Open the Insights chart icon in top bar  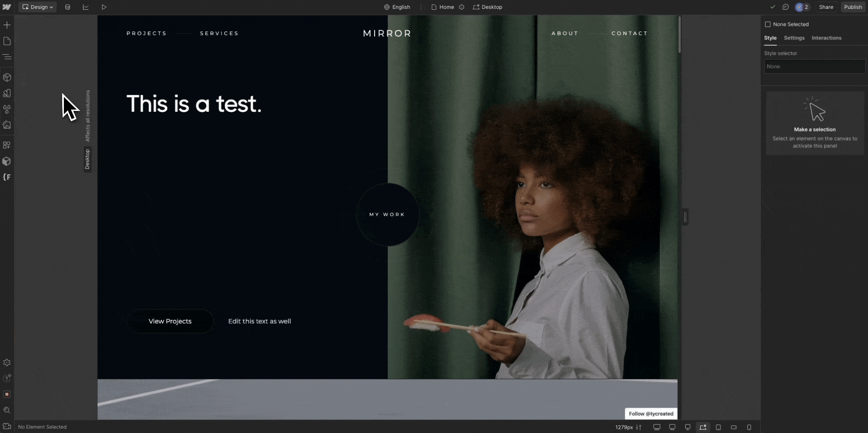[x=86, y=7]
